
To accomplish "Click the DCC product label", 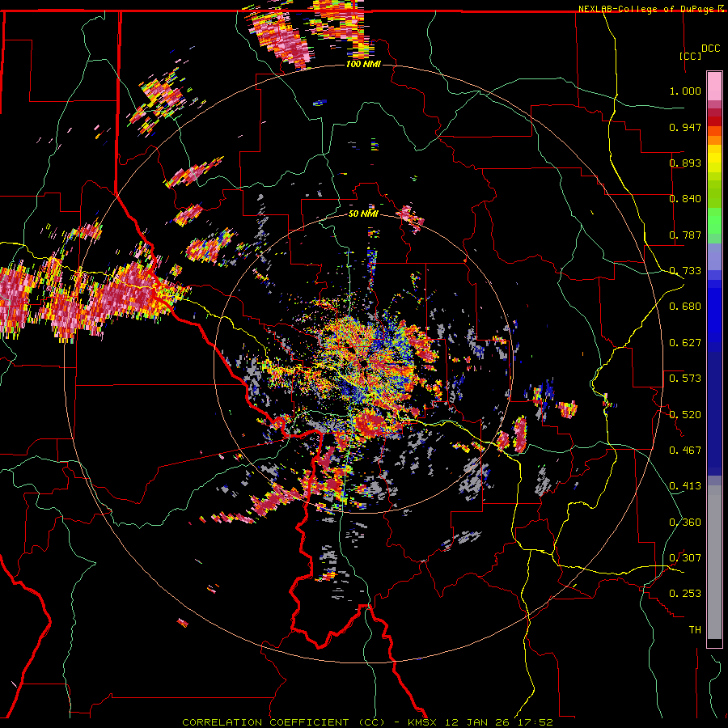I will (710, 49).
